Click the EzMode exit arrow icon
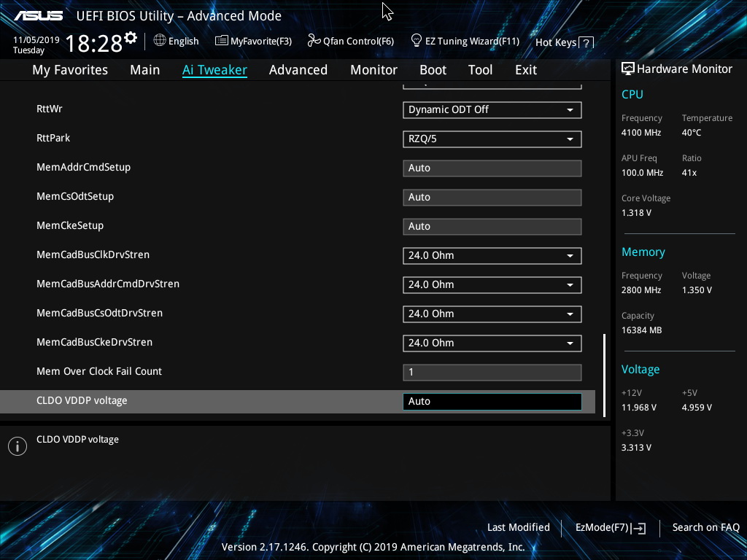 point(638,528)
